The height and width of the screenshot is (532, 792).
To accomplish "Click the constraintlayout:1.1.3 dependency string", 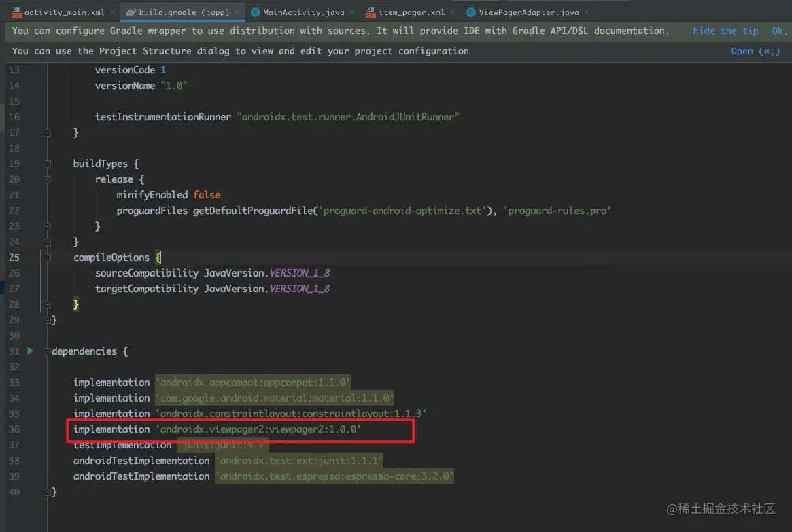I will point(291,413).
